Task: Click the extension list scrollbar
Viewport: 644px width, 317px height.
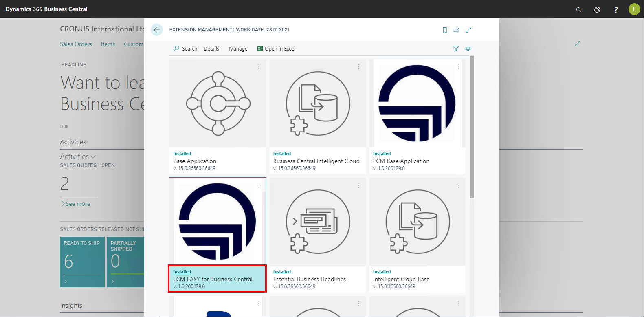Action: (x=472, y=127)
